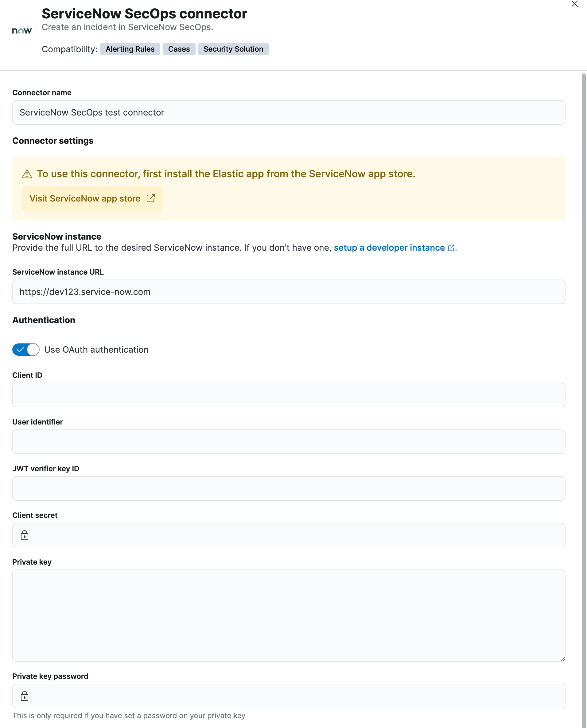Screen dimensions: 587x728
Task: Select the Cases compatibility badge
Action: [x=179, y=49]
